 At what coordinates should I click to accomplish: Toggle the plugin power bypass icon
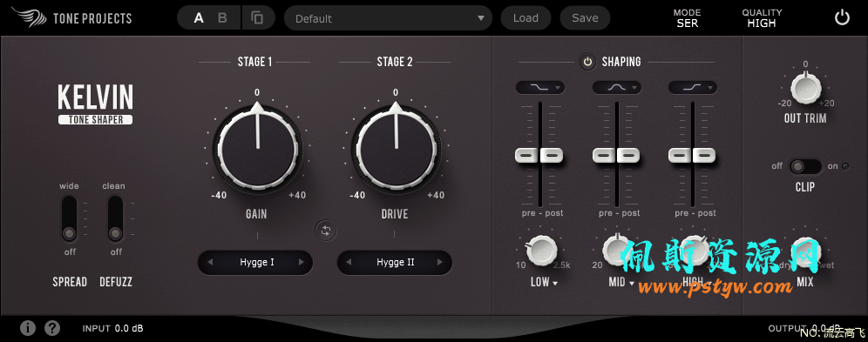pos(842,17)
